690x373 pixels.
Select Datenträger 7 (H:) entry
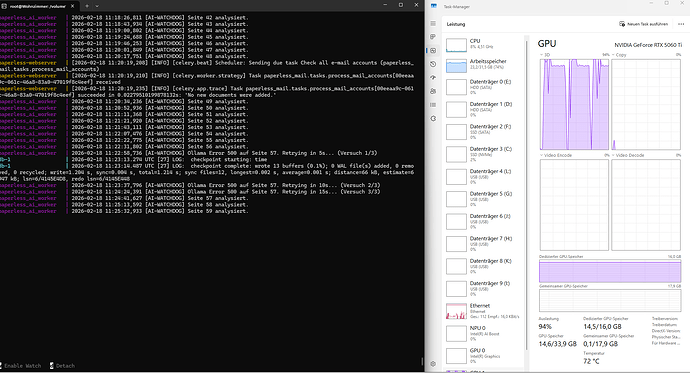(484, 244)
